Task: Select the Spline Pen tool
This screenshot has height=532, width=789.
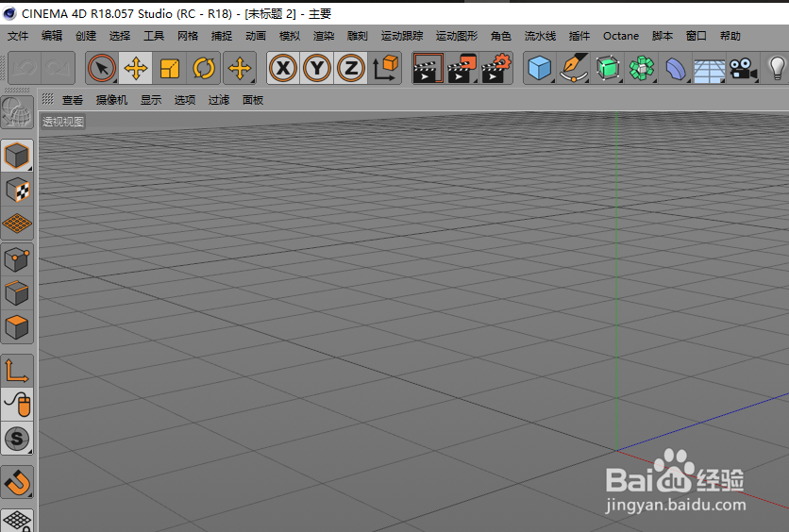Action: (x=574, y=68)
